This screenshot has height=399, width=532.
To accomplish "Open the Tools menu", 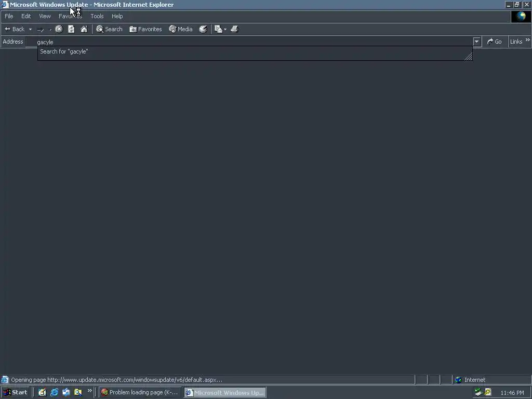I will click(97, 16).
